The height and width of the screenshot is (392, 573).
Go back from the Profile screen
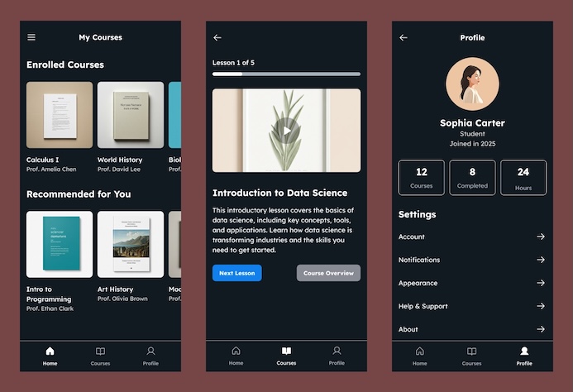(403, 38)
